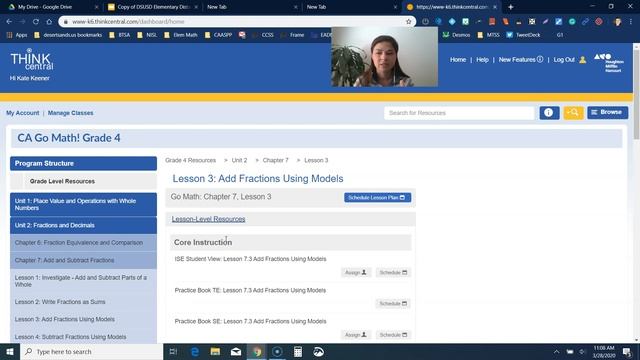The image size is (640, 360).
Task: Open Mail app from the taskbar
Action: pyautogui.click(x=236, y=351)
